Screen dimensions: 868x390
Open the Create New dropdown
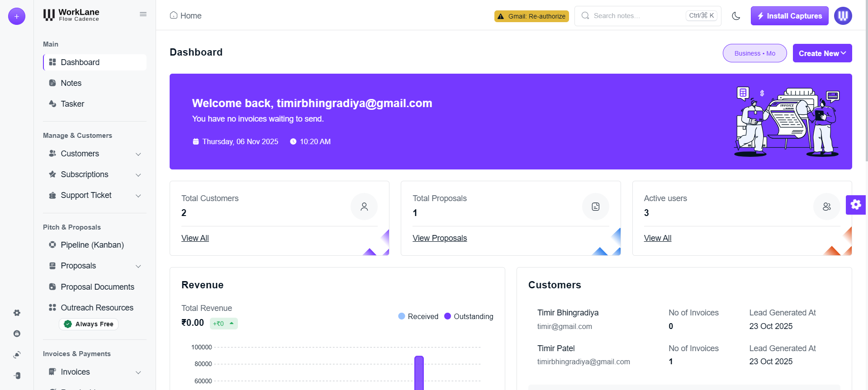tap(822, 53)
